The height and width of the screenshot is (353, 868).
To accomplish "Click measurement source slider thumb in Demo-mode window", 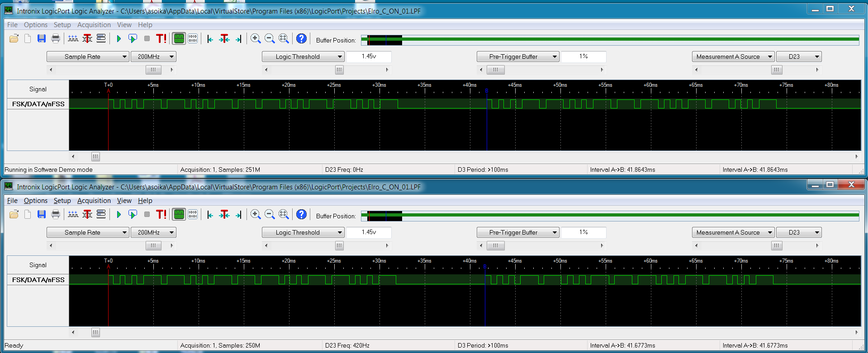I will click(777, 70).
